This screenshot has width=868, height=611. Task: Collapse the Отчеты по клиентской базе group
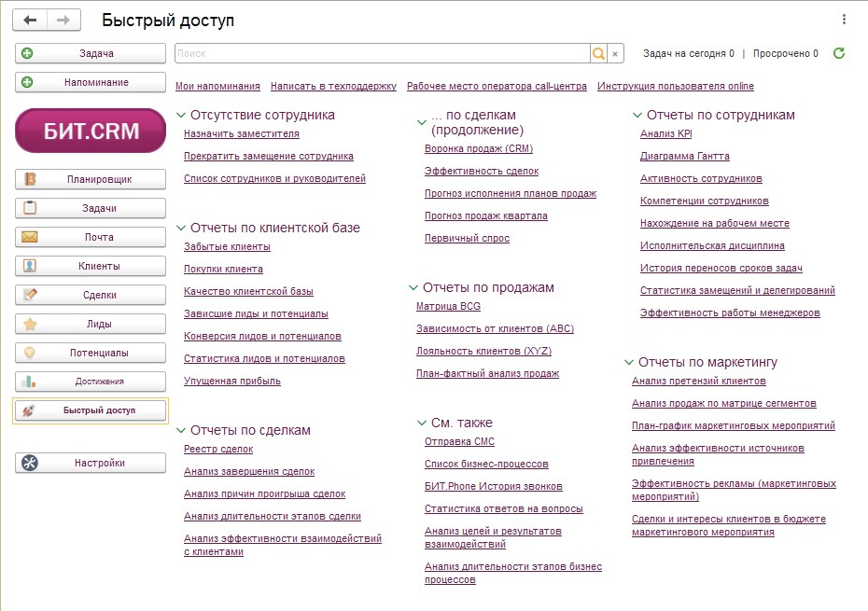[181, 228]
